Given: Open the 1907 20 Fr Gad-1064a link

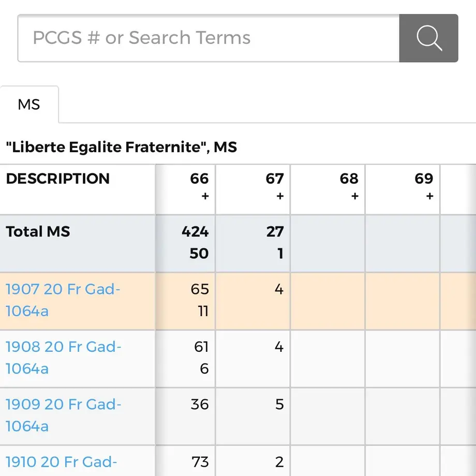Looking at the screenshot, I should click(63, 300).
